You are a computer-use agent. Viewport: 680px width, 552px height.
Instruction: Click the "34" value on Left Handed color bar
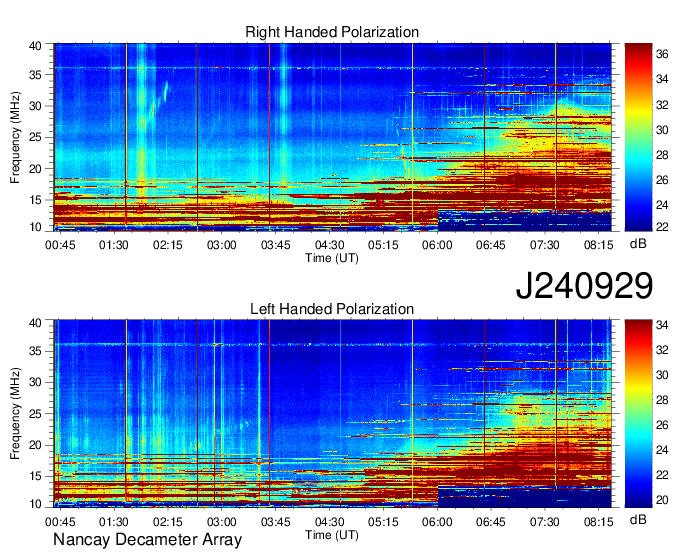662,325
